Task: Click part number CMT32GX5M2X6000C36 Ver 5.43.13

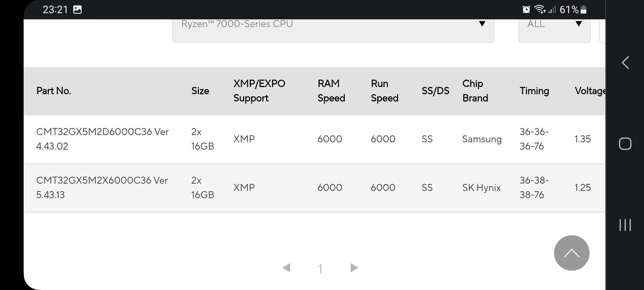Action: [102, 187]
